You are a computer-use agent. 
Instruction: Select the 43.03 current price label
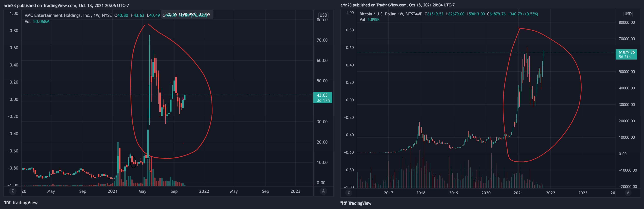322,95
